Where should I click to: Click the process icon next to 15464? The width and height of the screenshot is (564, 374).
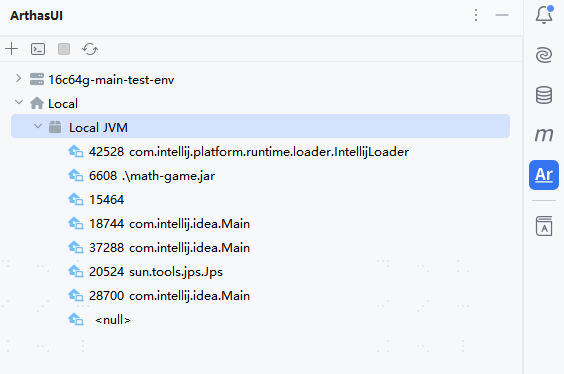[76, 199]
